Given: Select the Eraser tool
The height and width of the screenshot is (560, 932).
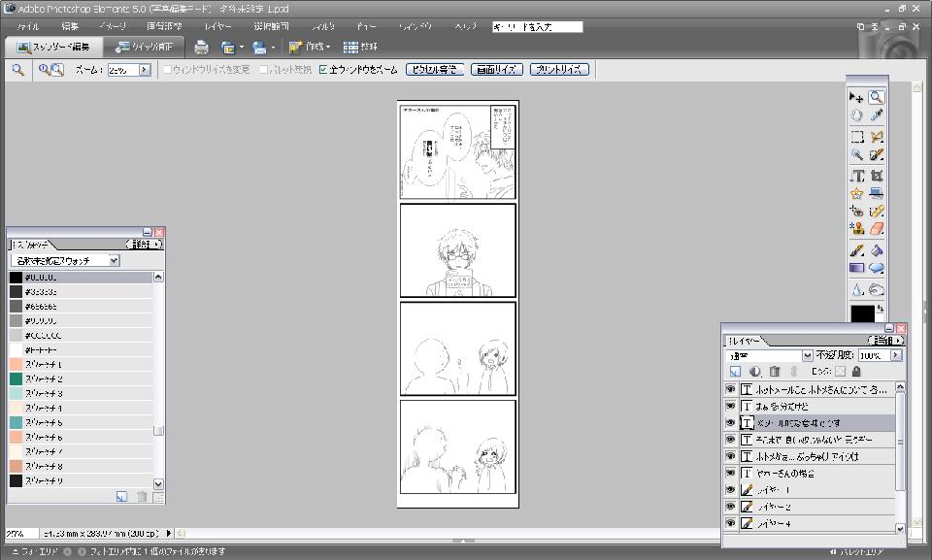Looking at the screenshot, I should [876, 229].
